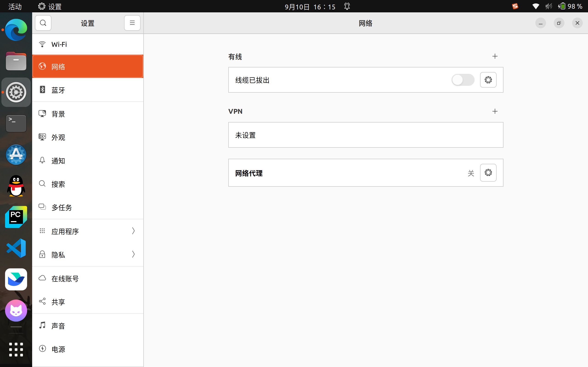Expand the 隐私 submenu chevron

click(x=133, y=254)
